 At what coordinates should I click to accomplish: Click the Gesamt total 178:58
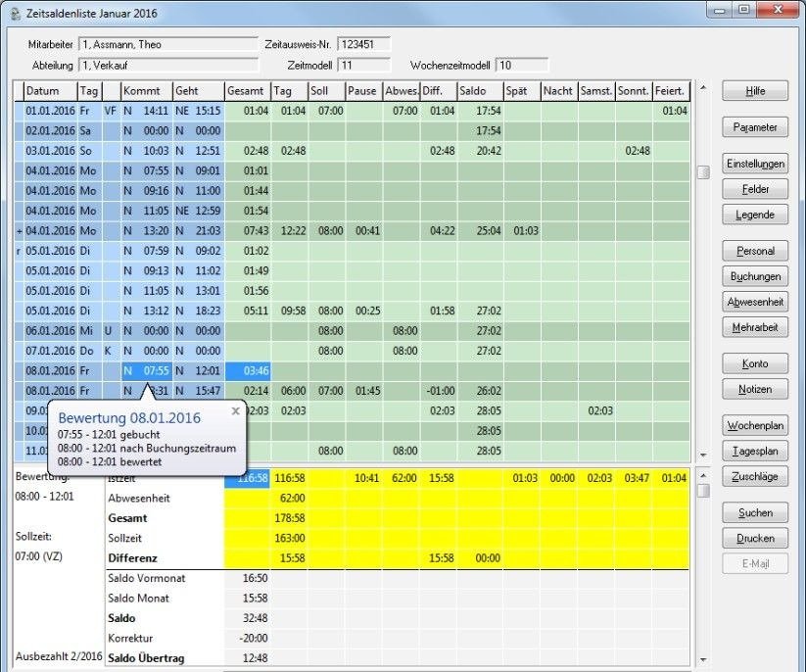click(x=290, y=518)
